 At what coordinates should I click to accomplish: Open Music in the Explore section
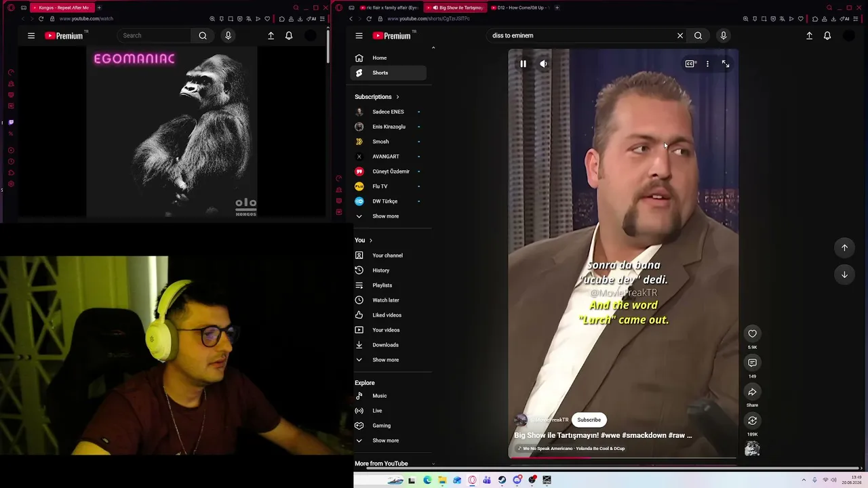coord(389,396)
